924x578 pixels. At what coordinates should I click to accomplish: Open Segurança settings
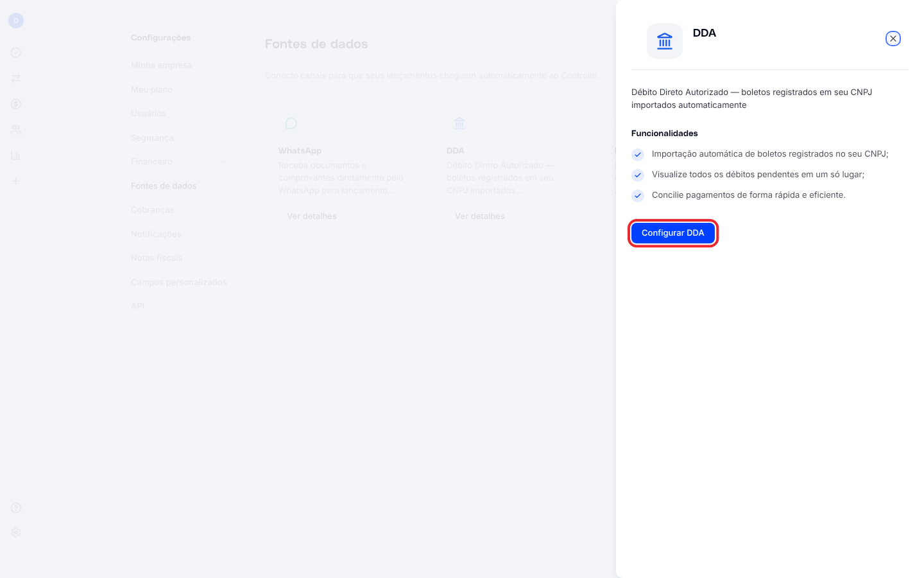coord(152,138)
